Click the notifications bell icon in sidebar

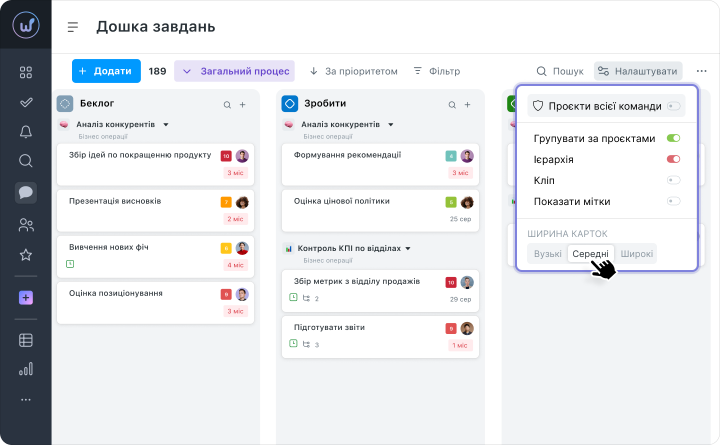pyautogui.click(x=26, y=132)
